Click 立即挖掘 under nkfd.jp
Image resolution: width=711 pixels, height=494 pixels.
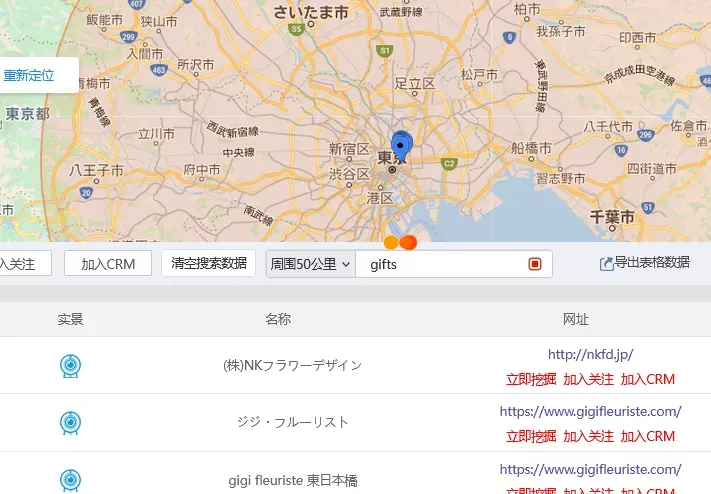click(x=531, y=379)
